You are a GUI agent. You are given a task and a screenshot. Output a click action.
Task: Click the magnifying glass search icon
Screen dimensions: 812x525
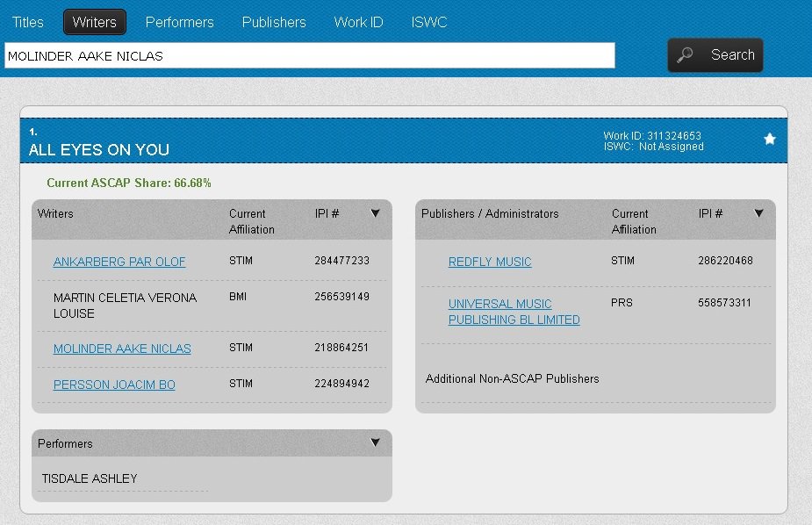pos(685,54)
